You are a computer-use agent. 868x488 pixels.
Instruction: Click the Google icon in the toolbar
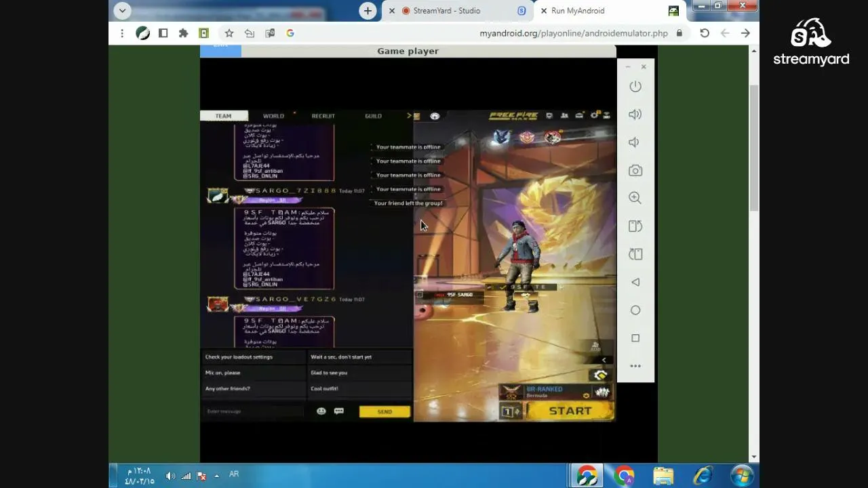(x=290, y=33)
